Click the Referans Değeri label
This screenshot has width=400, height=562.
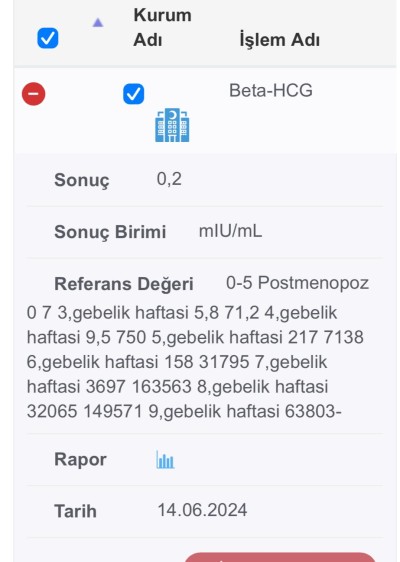pyautogui.click(x=124, y=284)
